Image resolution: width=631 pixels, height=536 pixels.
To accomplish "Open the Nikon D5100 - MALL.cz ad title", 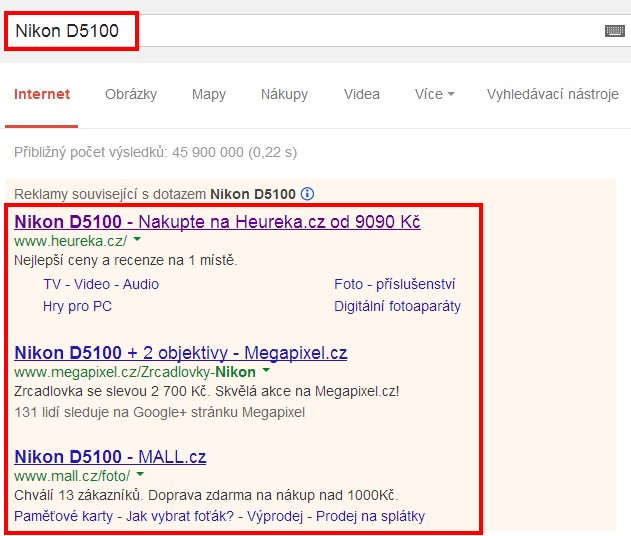I will 110,457.
